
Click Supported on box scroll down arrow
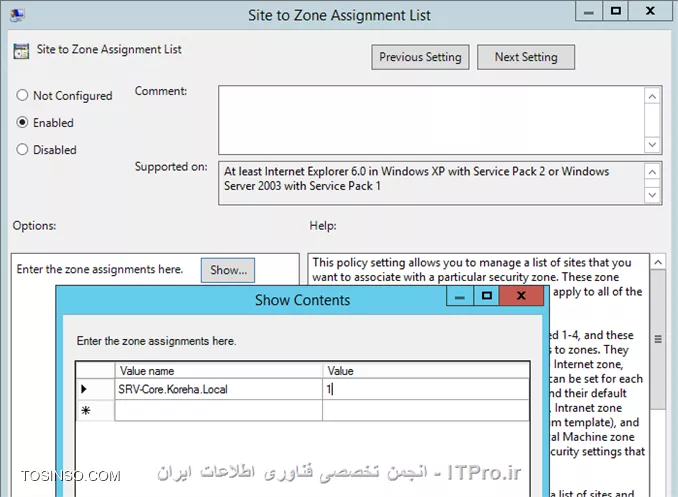pos(652,195)
